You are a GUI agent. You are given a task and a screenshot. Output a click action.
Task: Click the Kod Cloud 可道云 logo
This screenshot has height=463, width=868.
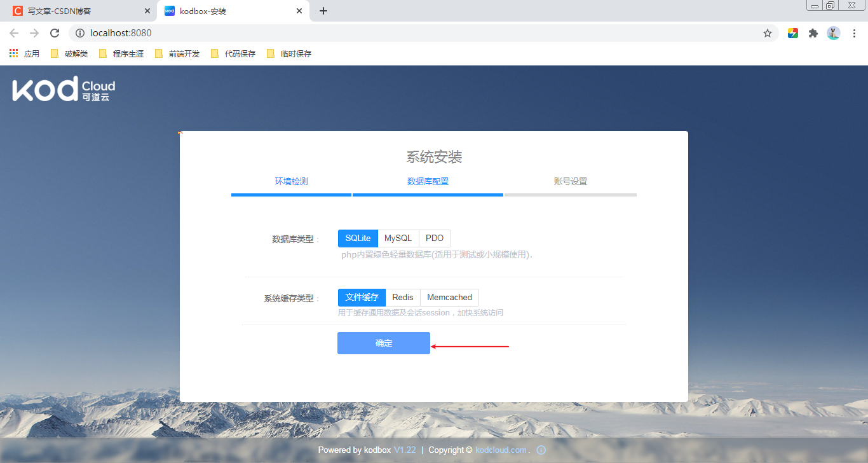(64, 89)
